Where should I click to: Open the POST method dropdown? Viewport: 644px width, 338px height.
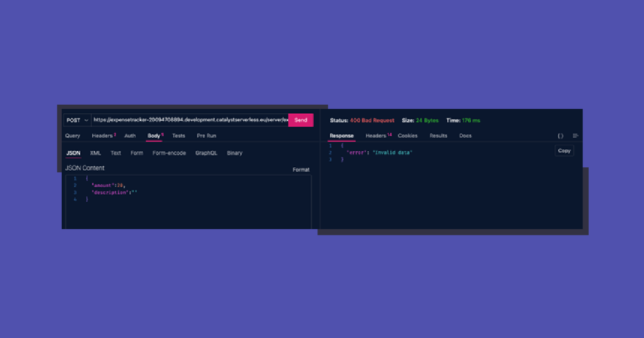(77, 120)
